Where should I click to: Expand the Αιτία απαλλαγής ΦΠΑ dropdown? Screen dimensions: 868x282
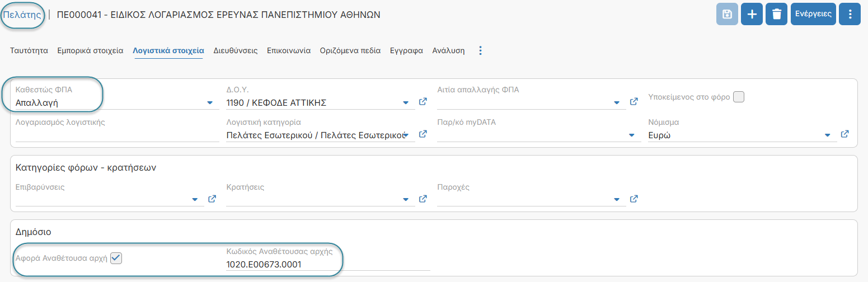pos(617,103)
